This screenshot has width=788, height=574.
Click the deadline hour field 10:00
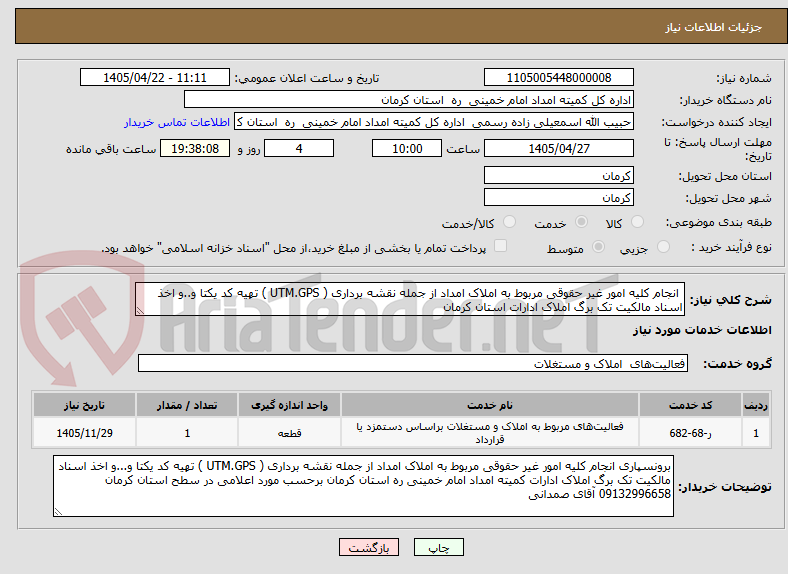click(407, 148)
